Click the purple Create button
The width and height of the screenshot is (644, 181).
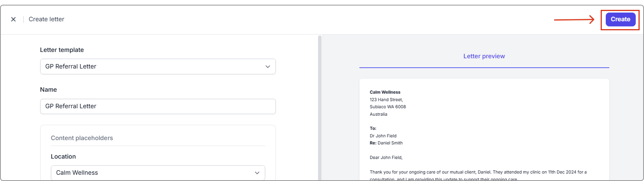620,19
